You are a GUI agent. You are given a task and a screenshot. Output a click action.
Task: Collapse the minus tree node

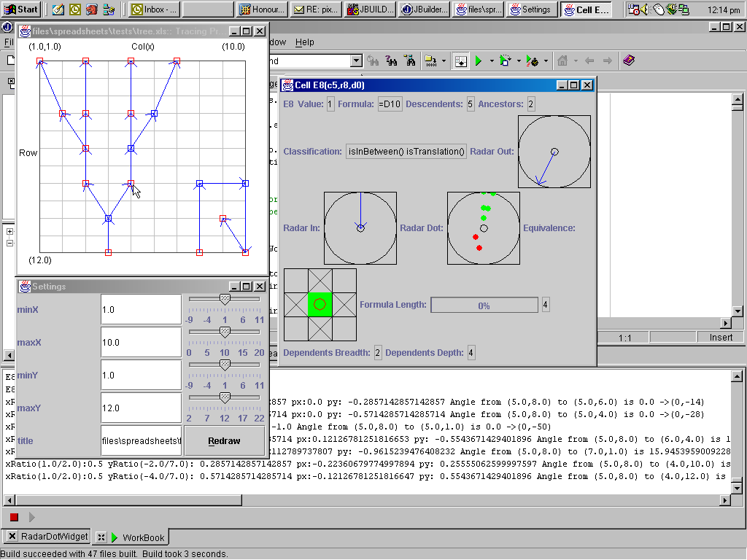[x=10, y=243]
